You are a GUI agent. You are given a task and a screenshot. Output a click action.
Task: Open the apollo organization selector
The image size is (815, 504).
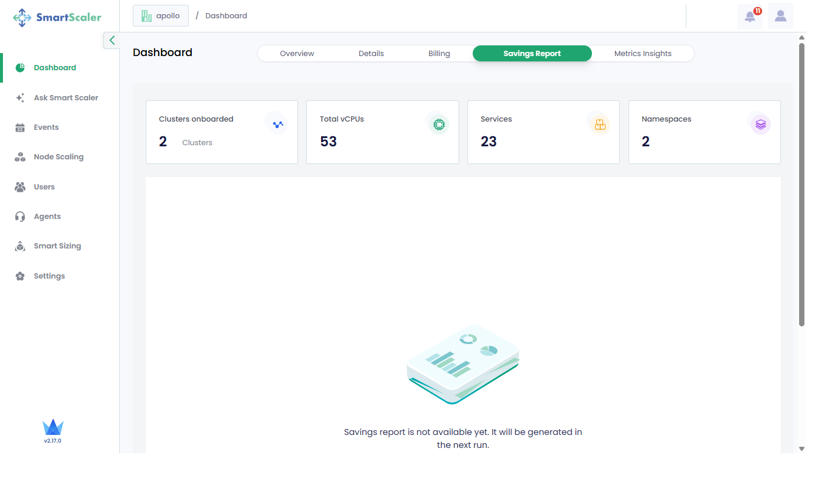coord(161,16)
